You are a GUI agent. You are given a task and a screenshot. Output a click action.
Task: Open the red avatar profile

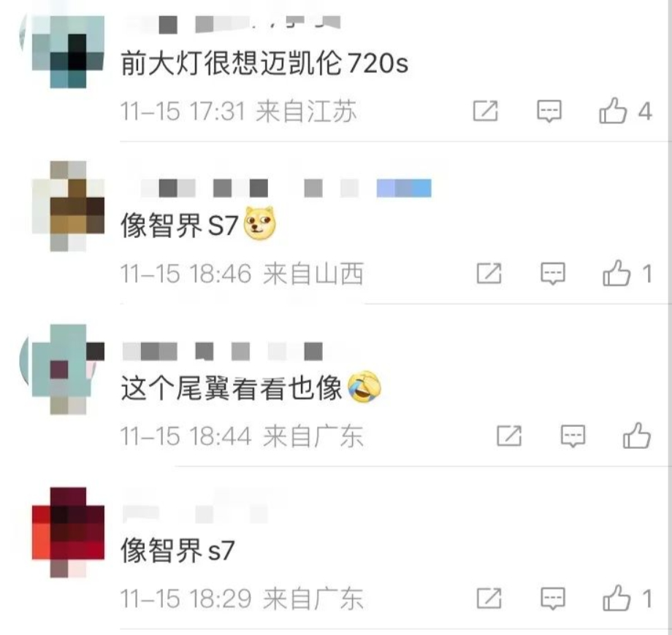(x=68, y=532)
